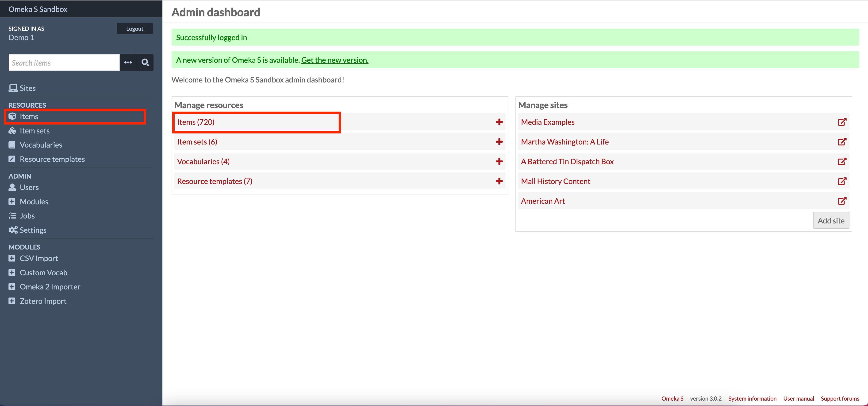Click the Modules icon in sidebar
This screenshot has width=868, height=406.
tap(12, 201)
